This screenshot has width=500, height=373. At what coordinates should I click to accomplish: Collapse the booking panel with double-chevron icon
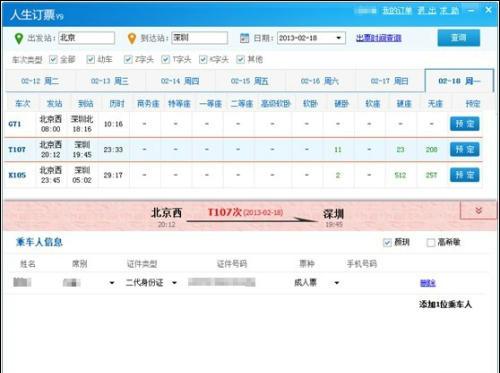click(479, 210)
